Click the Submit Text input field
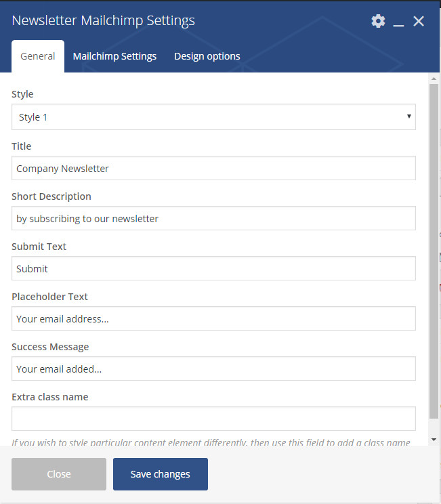441x504 pixels. click(x=213, y=268)
